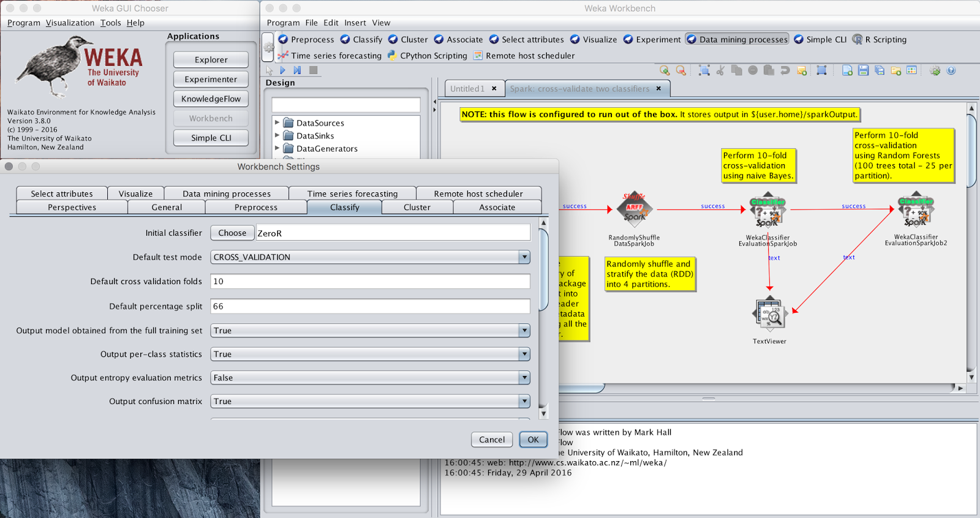The image size is (980, 518).
Task: Toggle the Preprocess perspective button
Action: coord(306,39)
